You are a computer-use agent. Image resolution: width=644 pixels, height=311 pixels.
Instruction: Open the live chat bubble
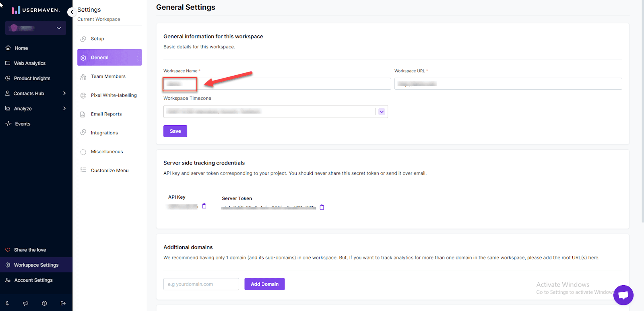tap(623, 295)
